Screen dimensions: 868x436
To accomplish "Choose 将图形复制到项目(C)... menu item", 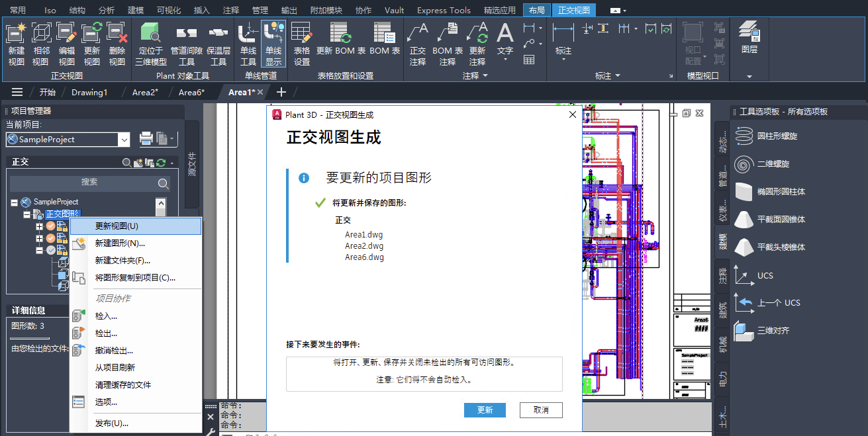I will pos(136,278).
